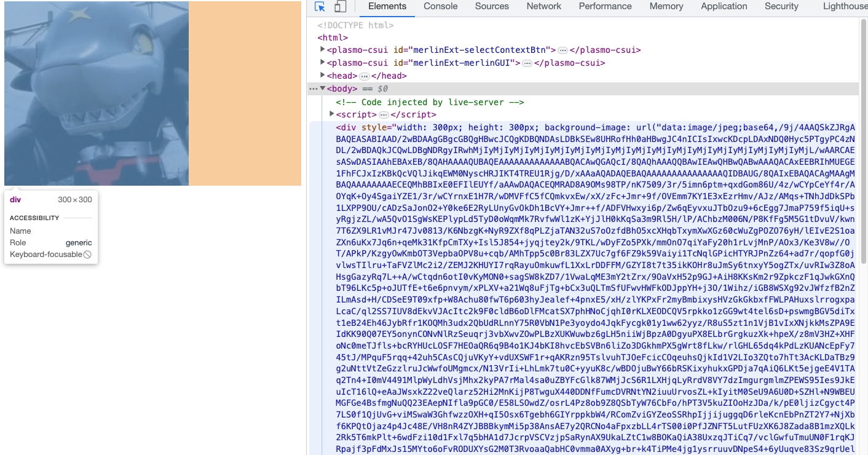This screenshot has width=868, height=455.
Task: Open the Application tab
Action: 724,6
